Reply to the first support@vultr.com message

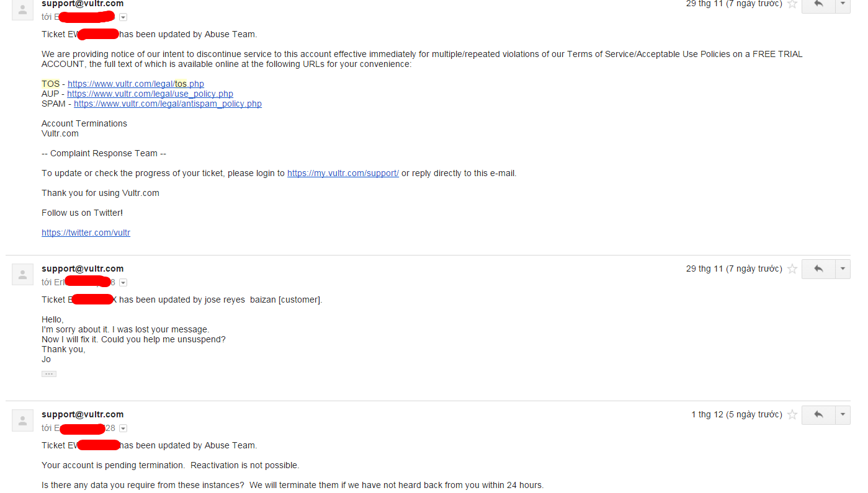click(x=818, y=4)
